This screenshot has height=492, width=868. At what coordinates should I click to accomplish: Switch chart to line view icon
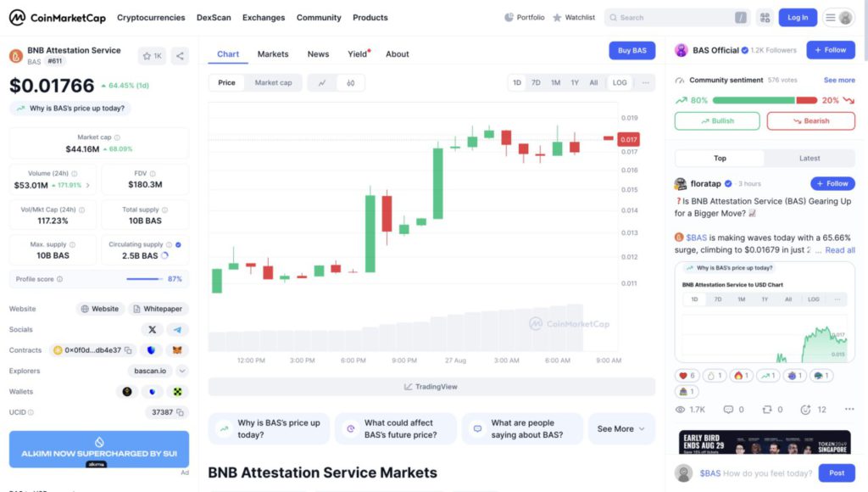click(322, 82)
